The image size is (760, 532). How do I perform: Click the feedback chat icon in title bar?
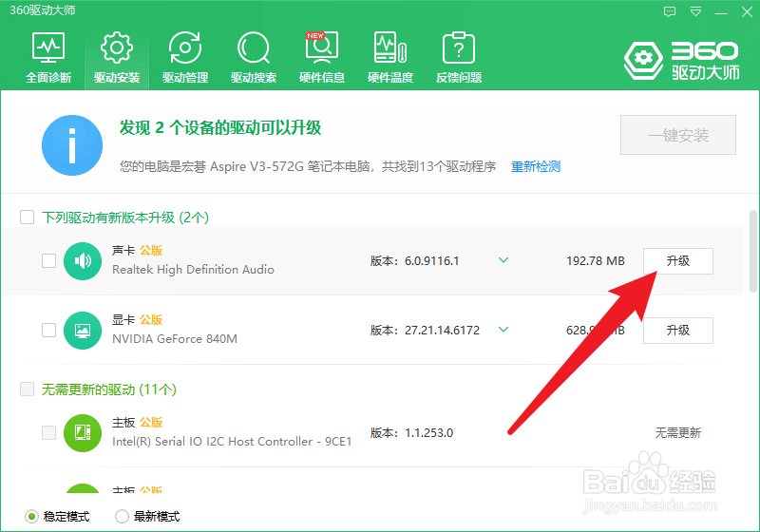point(670,11)
